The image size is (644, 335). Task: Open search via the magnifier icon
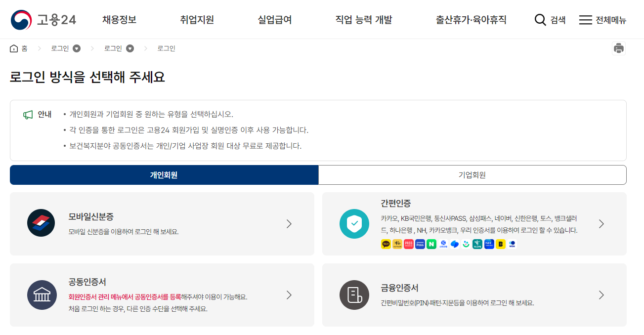[x=540, y=20]
